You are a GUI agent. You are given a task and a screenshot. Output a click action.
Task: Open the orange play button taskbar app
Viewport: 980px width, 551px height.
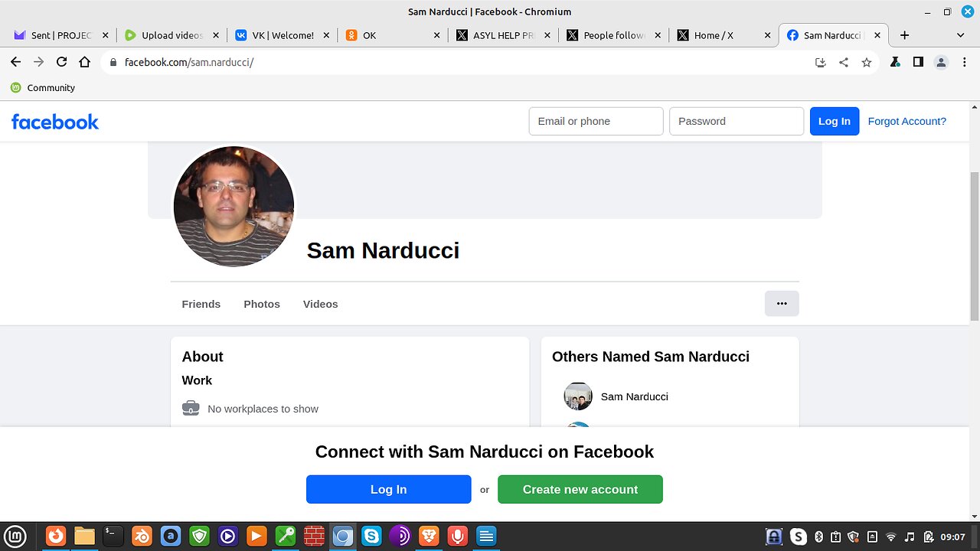coord(256,536)
